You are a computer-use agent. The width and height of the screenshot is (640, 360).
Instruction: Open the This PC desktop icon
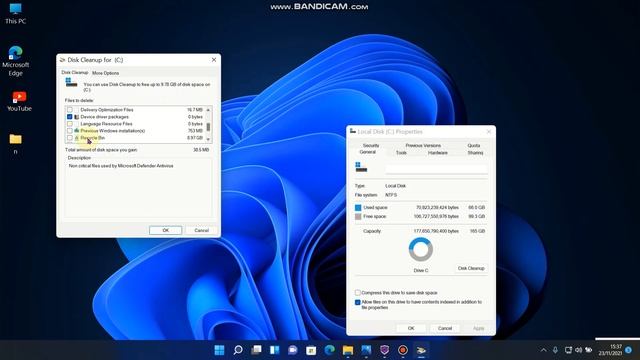(16, 14)
